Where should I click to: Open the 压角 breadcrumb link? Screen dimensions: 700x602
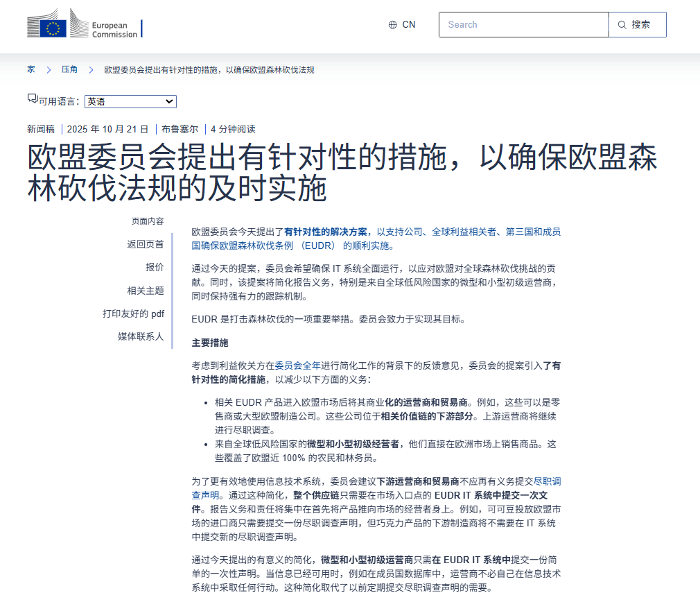[x=69, y=70]
